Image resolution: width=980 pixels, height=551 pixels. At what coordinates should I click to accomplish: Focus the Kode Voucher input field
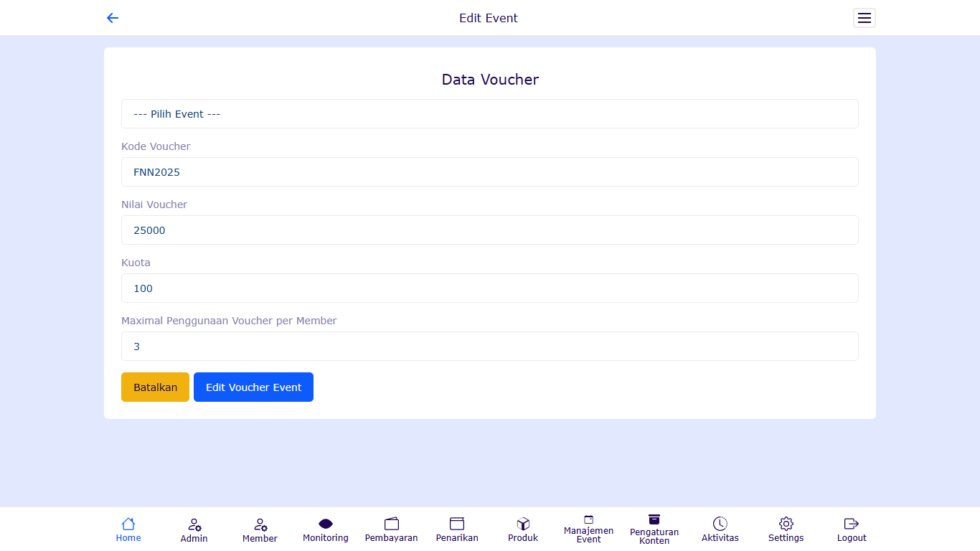489,172
